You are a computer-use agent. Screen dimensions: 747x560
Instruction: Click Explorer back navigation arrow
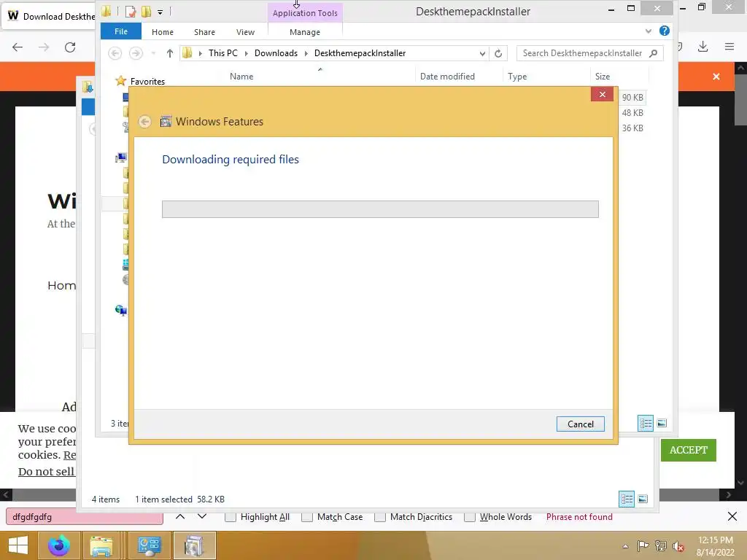tap(115, 53)
